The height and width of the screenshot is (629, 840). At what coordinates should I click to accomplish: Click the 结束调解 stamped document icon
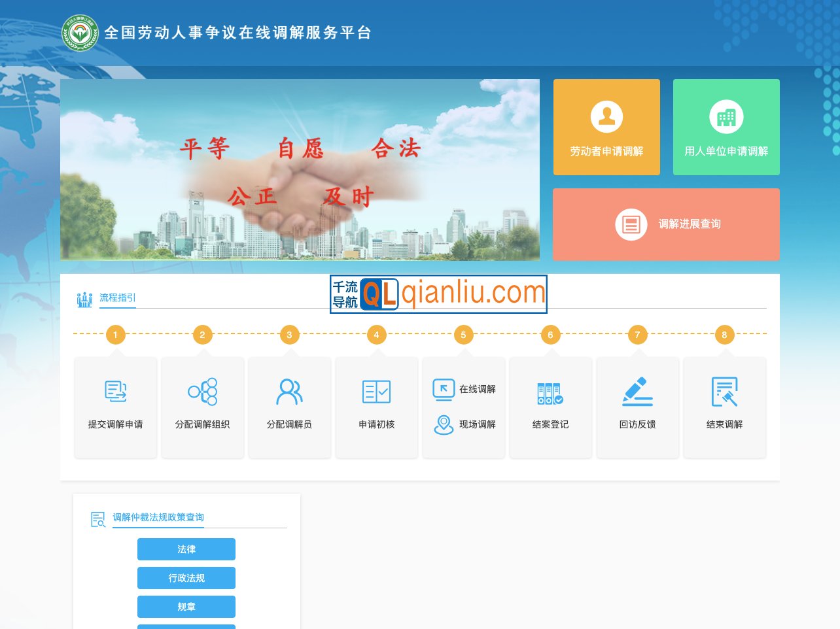tap(724, 390)
